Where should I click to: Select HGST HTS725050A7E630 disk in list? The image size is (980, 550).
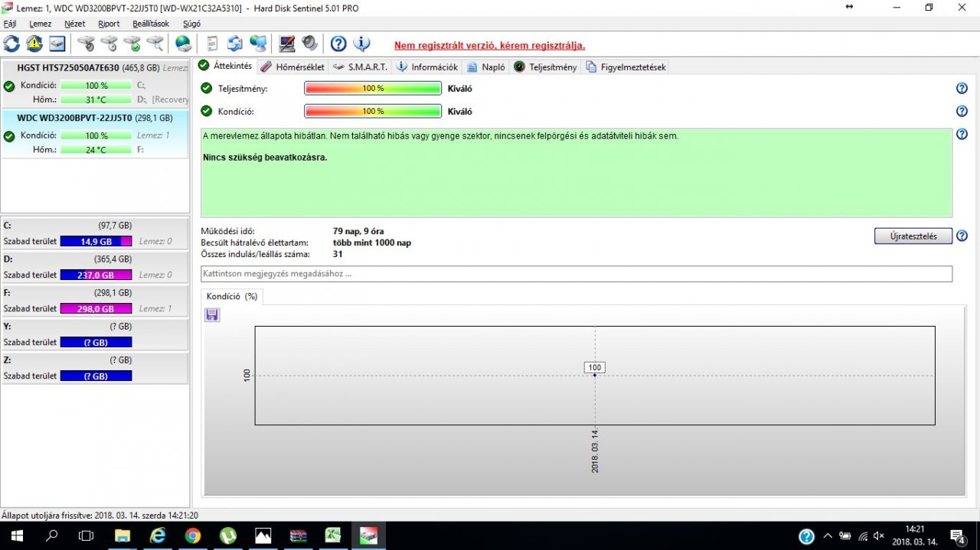coord(95,83)
